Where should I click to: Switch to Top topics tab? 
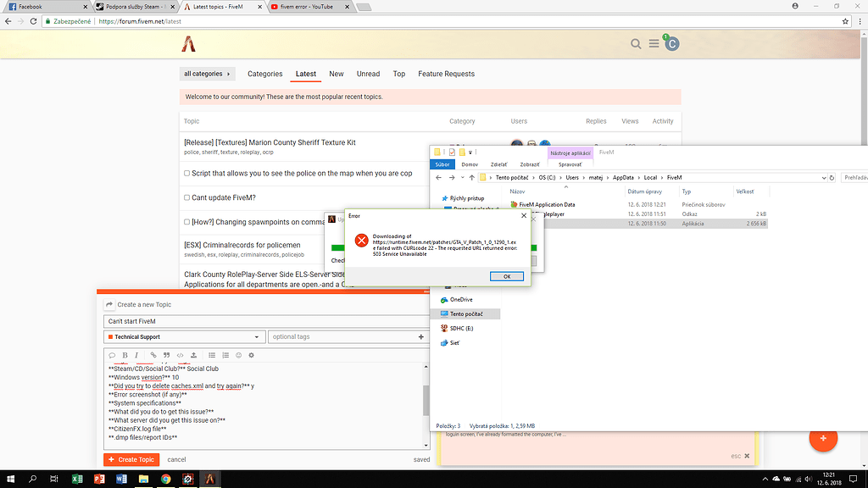coord(399,74)
